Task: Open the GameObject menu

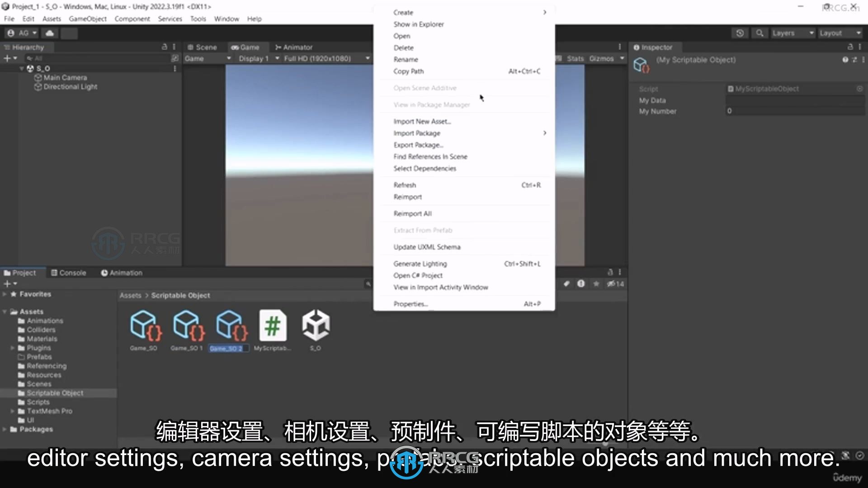Action: (88, 19)
